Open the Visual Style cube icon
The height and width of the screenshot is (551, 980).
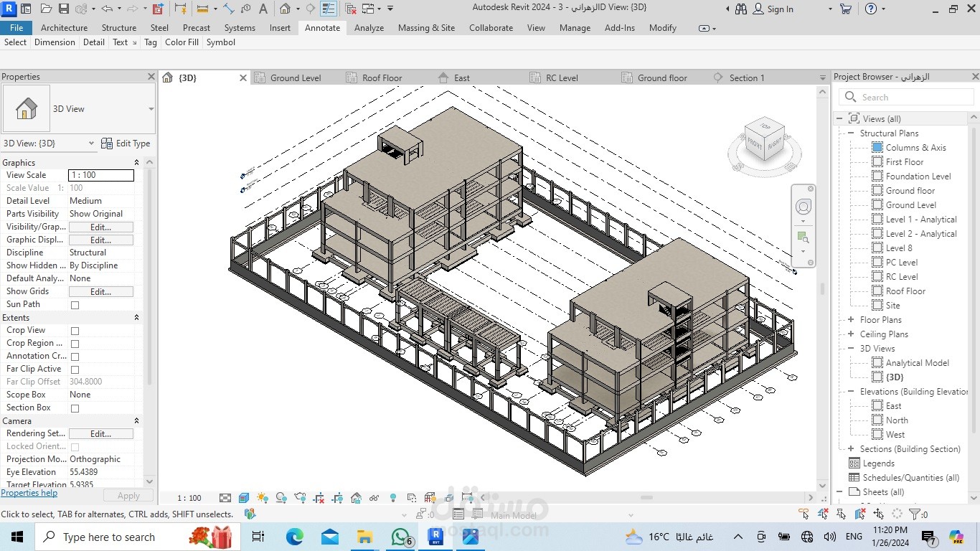(x=244, y=498)
